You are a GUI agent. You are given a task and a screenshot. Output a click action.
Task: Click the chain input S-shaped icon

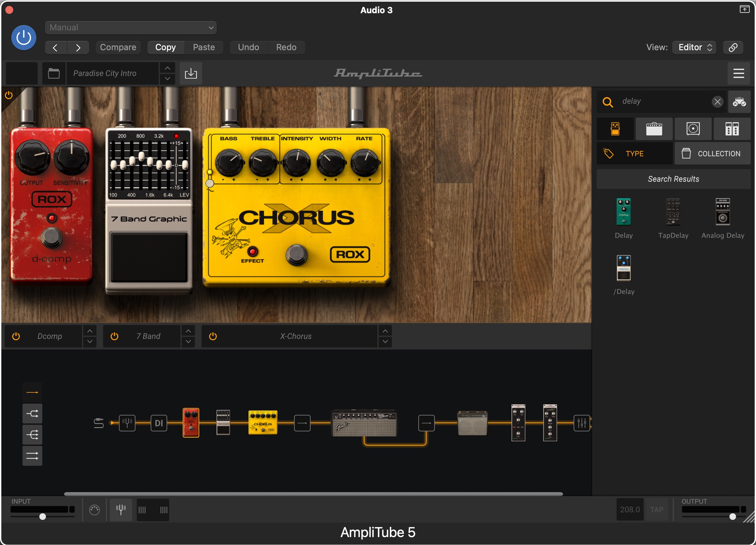tap(99, 423)
